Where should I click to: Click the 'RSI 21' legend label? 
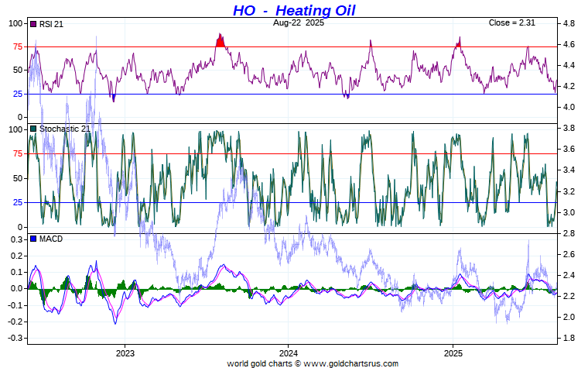(51, 25)
